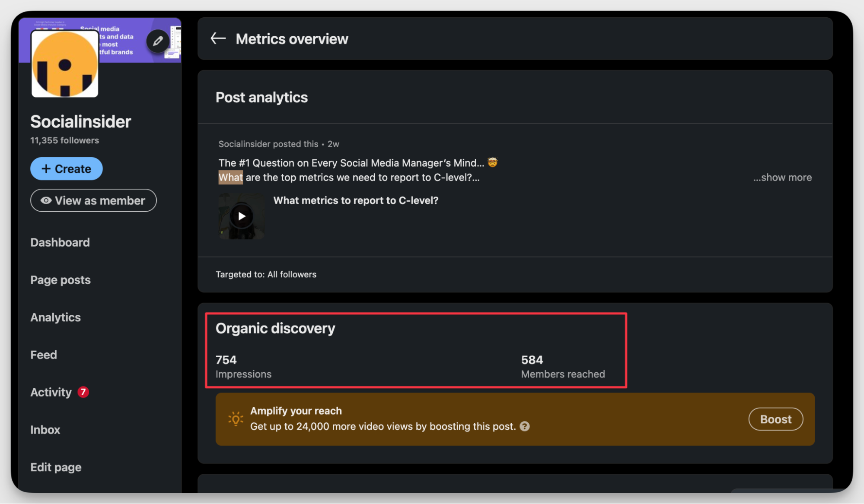The height and width of the screenshot is (504, 864).
Task: Click View as member button
Action: pos(93,200)
